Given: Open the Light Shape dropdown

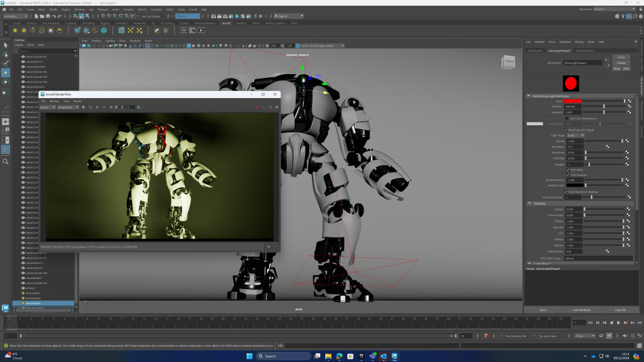Looking at the screenshot, I should pos(575,135).
